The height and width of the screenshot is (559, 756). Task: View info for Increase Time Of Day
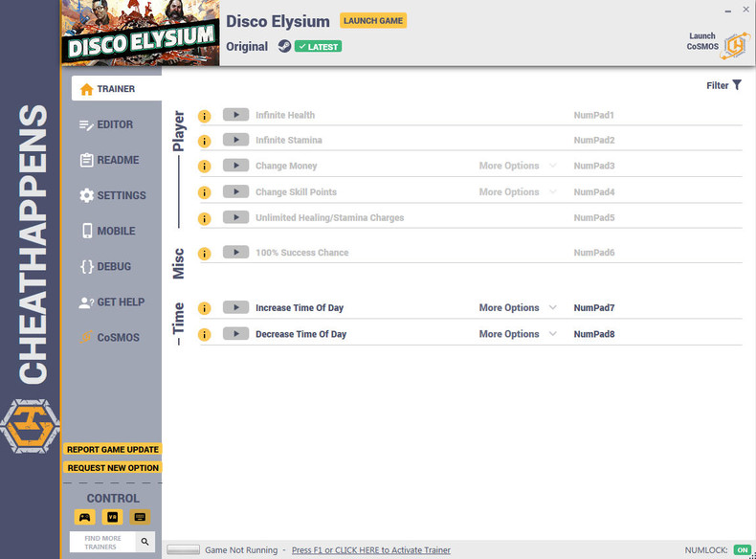click(x=205, y=308)
